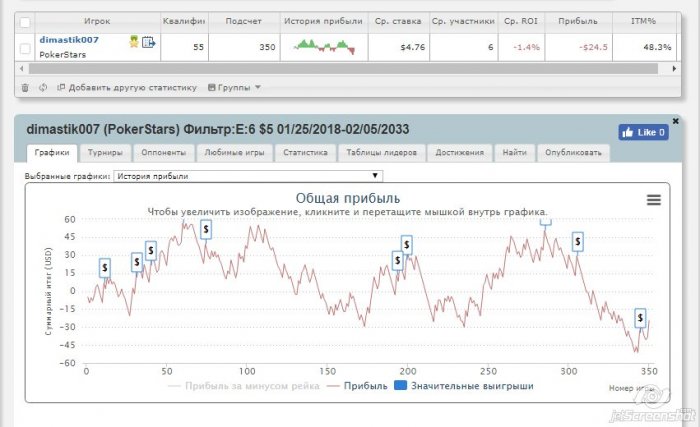Switch to the Достижения tab
Screen dimensions: 700x427
coord(459,153)
